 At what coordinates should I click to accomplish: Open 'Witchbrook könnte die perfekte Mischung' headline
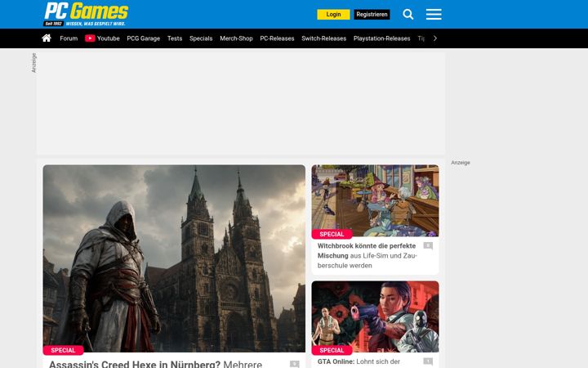pos(367,250)
